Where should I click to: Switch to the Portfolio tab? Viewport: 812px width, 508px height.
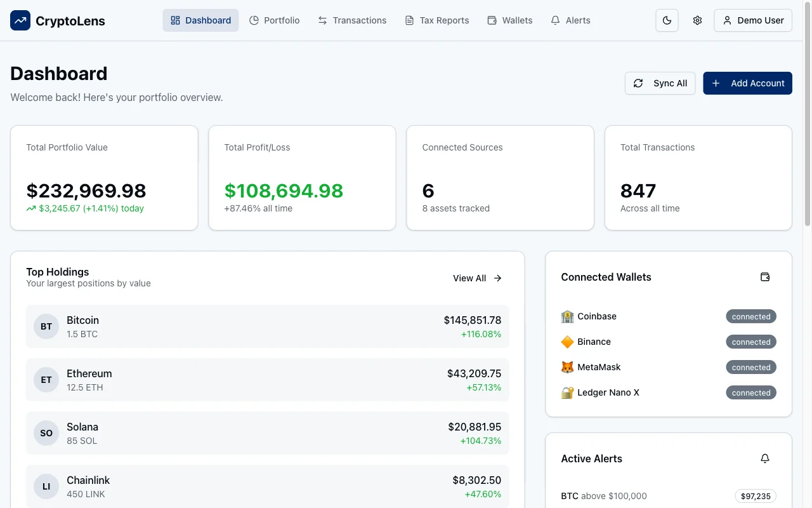click(x=275, y=20)
